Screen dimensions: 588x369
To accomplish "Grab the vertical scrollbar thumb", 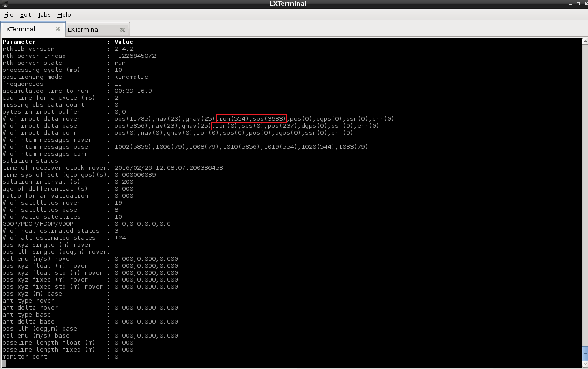I will [x=585, y=353].
